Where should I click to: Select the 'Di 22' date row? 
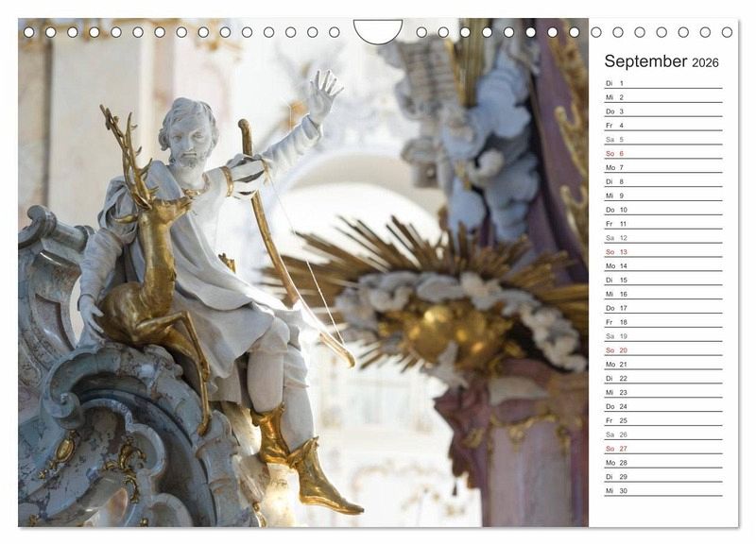[x=663, y=378]
